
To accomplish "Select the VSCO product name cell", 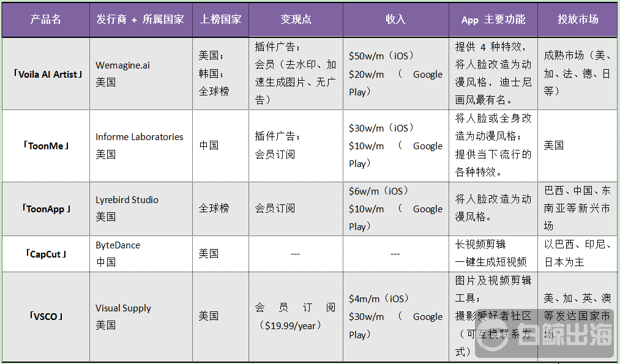I will pyautogui.click(x=46, y=316).
